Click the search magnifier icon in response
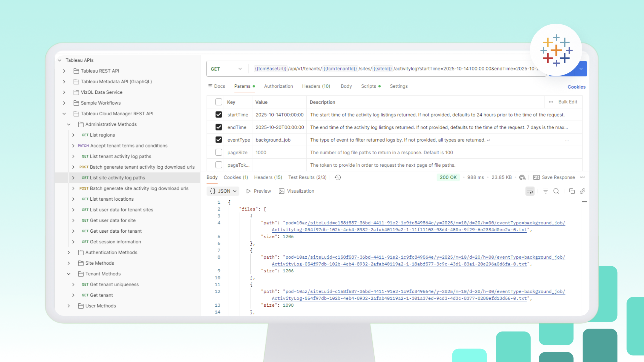 click(556, 191)
